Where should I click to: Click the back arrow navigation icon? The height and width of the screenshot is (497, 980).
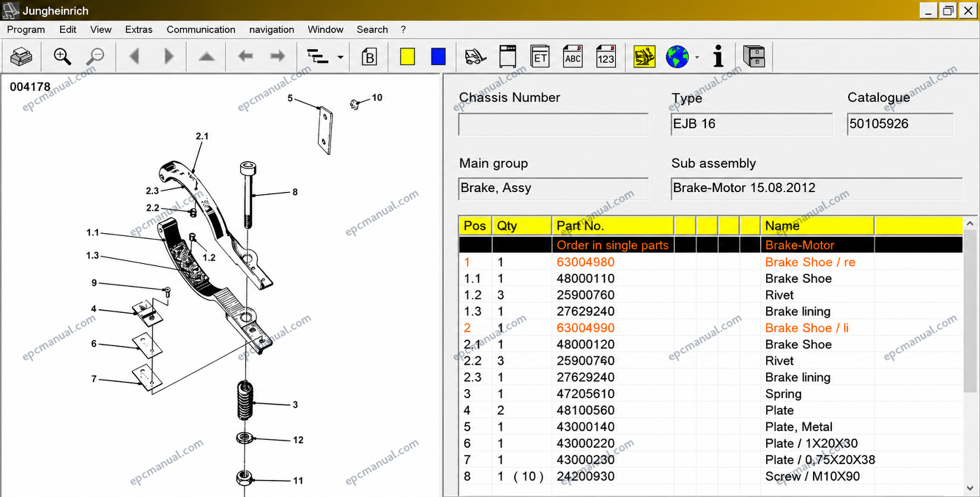coord(245,56)
